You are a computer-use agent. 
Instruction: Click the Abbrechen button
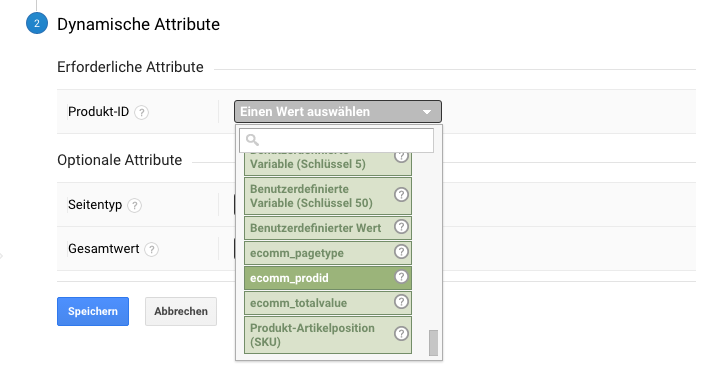click(181, 311)
